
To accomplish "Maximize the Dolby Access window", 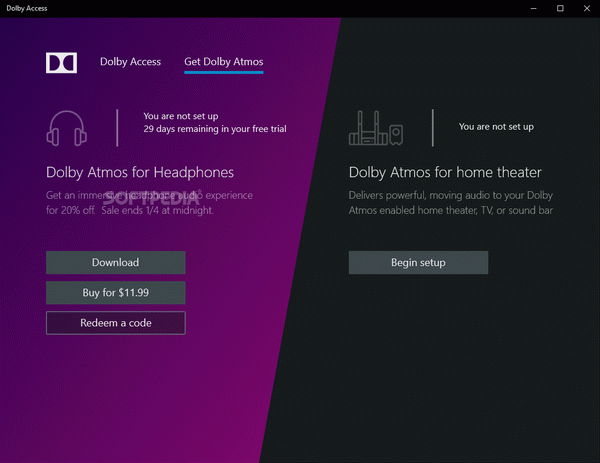I will (560, 8).
